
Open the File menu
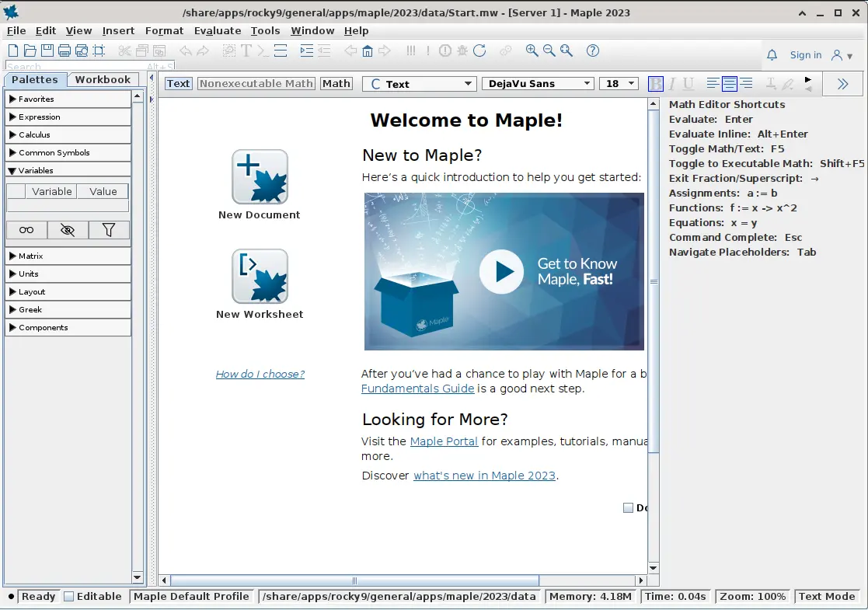coord(16,31)
